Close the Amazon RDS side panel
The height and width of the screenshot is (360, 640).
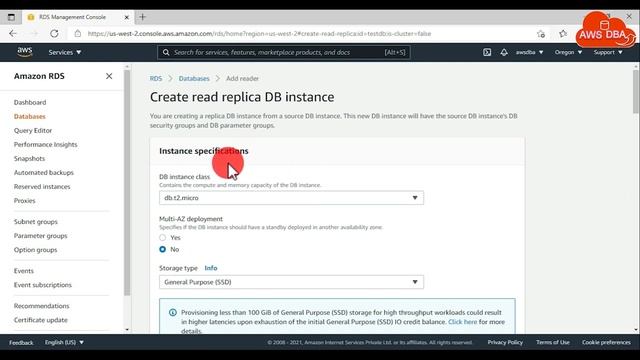(109, 76)
